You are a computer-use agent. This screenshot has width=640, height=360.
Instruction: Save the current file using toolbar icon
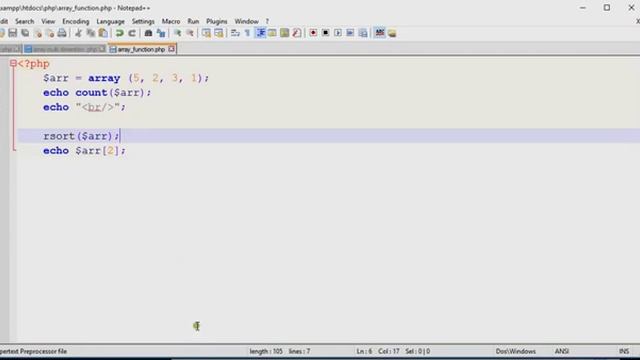coord(13,33)
